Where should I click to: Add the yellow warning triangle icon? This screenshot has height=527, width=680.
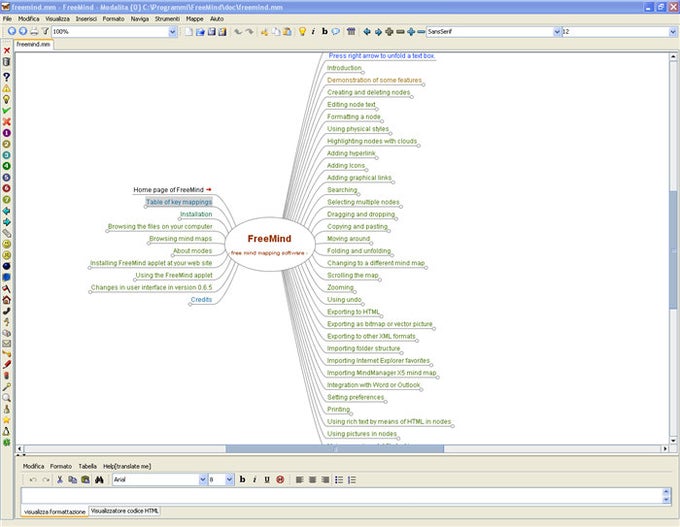(7, 88)
